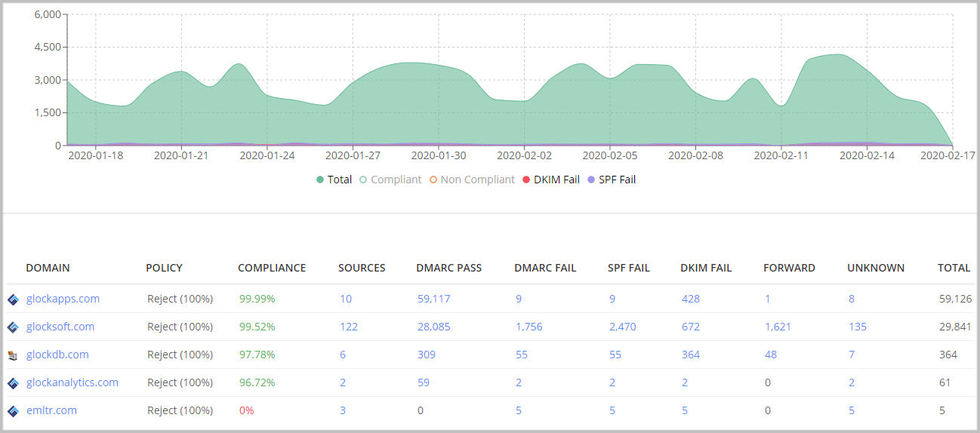This screenshot has width=980, height=433.
Task: Click the glockanalytics.com domain favicon
Action: point(13,383)
